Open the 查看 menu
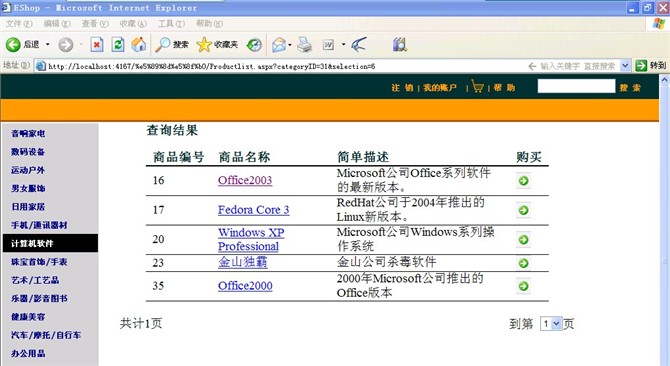The height and width of the screenshot is (366, 670). pyautogui.click(x=95, y=24)
